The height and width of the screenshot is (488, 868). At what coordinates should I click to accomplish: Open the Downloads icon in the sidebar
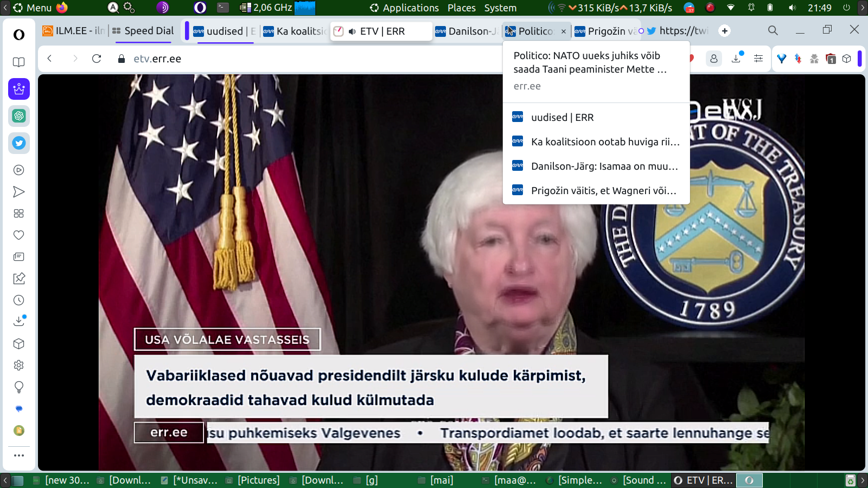pos(19,321)
